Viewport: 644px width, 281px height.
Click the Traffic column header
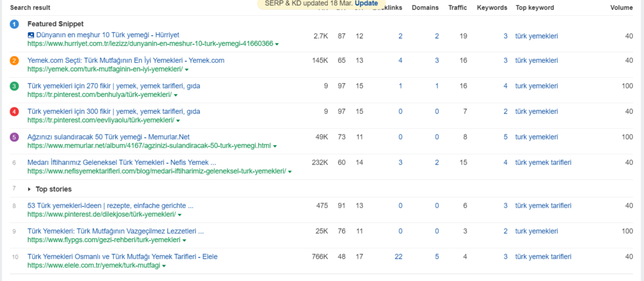pyautogui.click(x=458, y=8)
